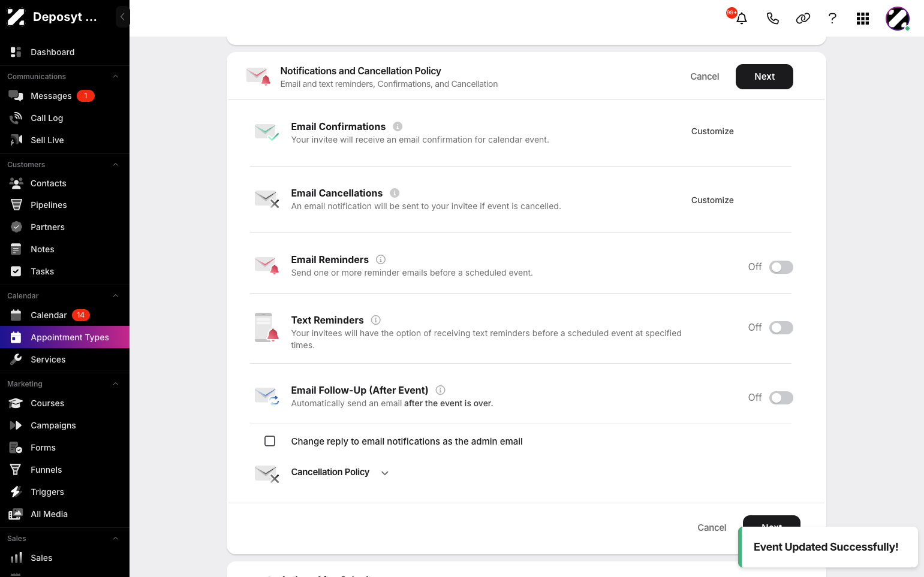Click the top Cancel button
This screenshot has width=924, height=577.
click(x=705, y=77)
